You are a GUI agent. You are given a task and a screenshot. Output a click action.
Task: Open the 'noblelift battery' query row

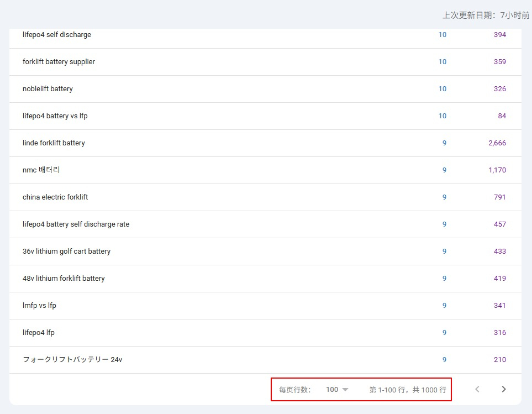pyautogui.click(x=48, y=89)
